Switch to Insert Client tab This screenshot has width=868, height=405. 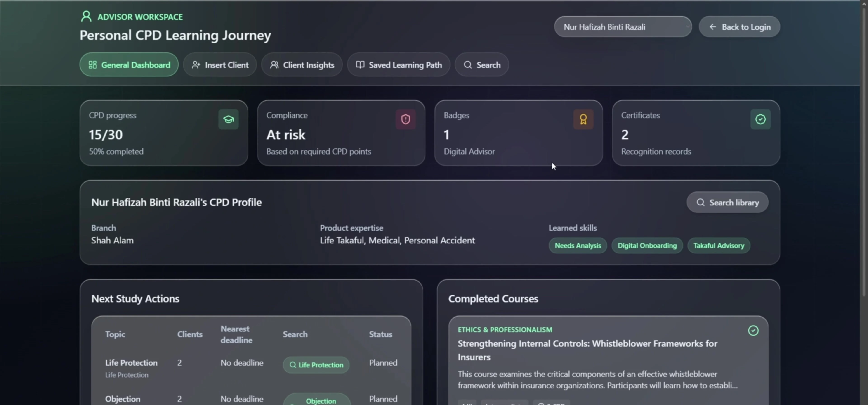point(220,65)
